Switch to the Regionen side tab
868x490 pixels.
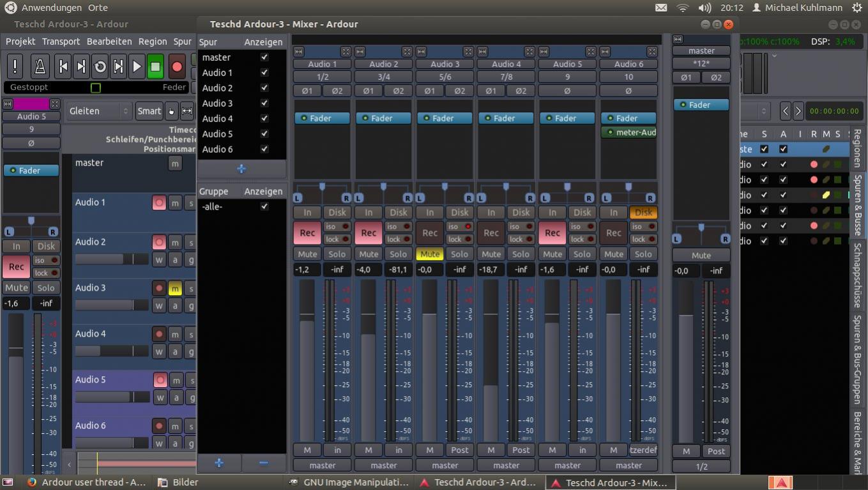click(857, 148)
